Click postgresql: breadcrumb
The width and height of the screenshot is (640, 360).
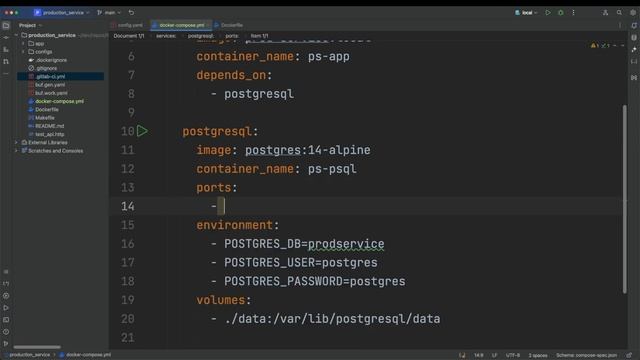200,36
